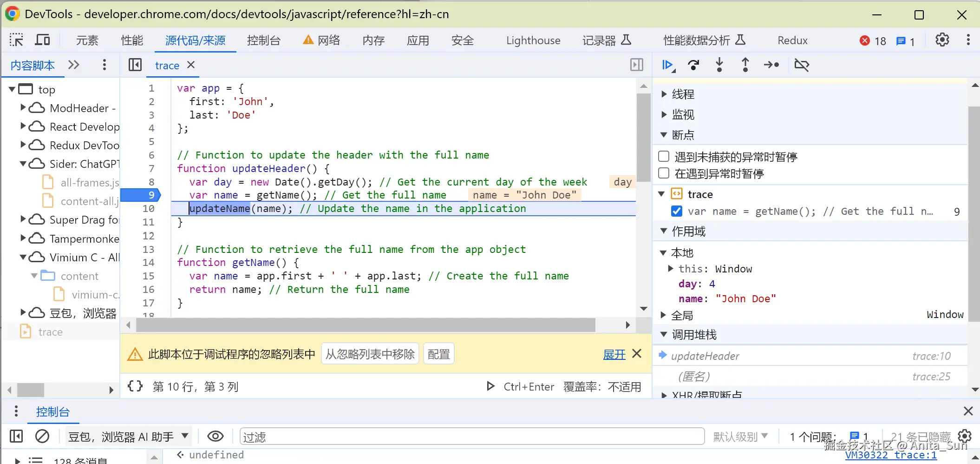Open navigator pane three-dot menu
This screenshot has width=980, height=464.
pyautogui.click(x=104, y=65)
